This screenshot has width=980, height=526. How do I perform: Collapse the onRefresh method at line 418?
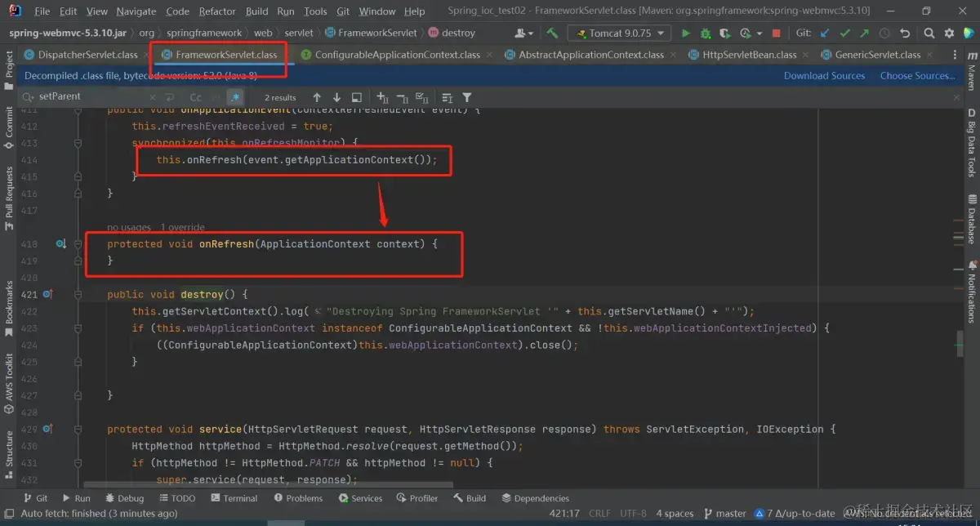tap(78, 244)
